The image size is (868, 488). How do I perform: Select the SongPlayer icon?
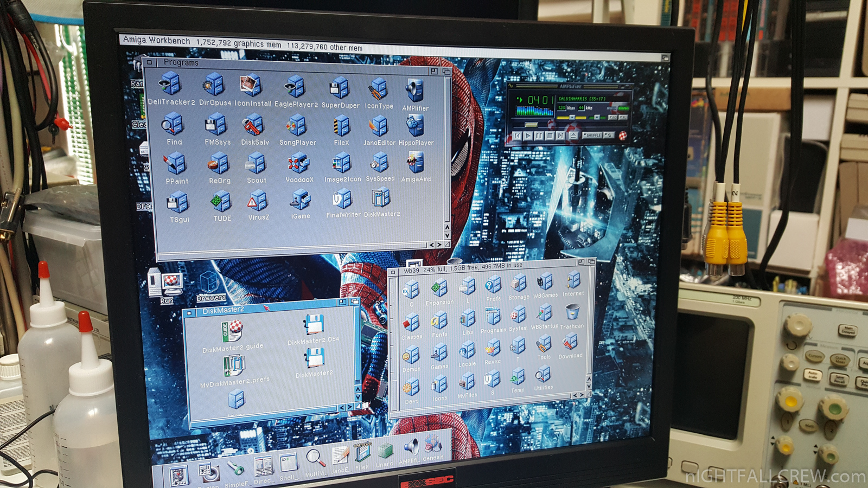[x=297, y=126]
